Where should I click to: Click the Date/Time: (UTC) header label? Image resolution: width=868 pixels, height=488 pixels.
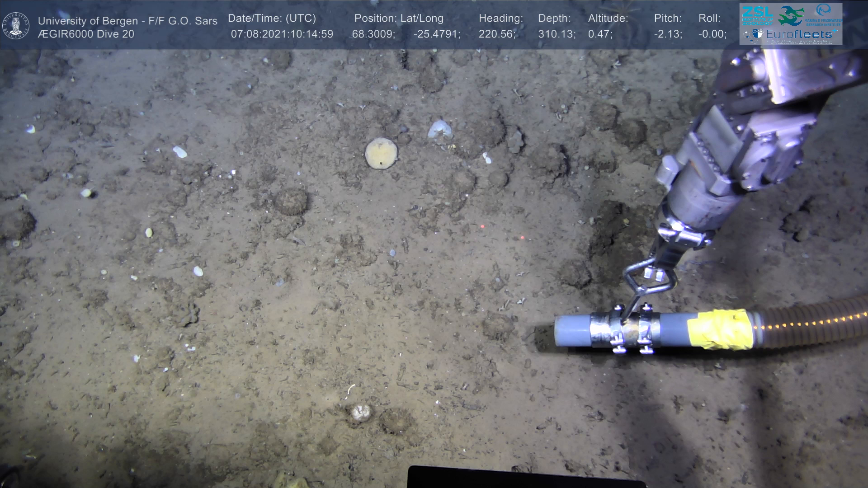tap(272, 19)
